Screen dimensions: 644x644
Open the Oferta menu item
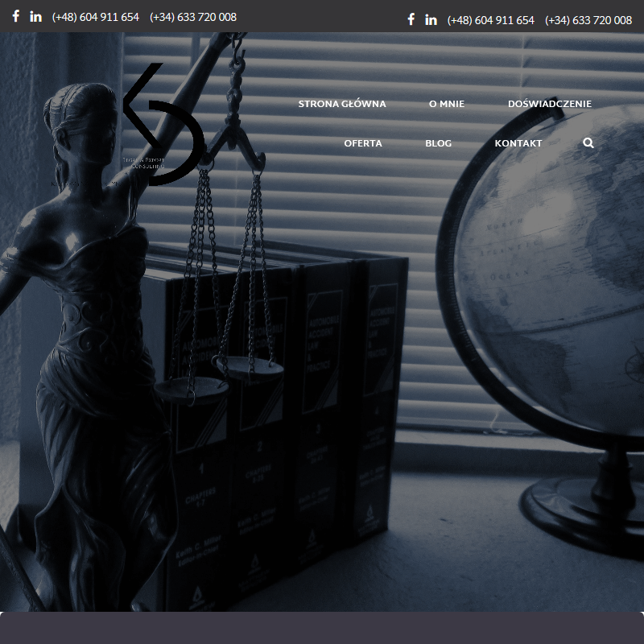[363, 143]
